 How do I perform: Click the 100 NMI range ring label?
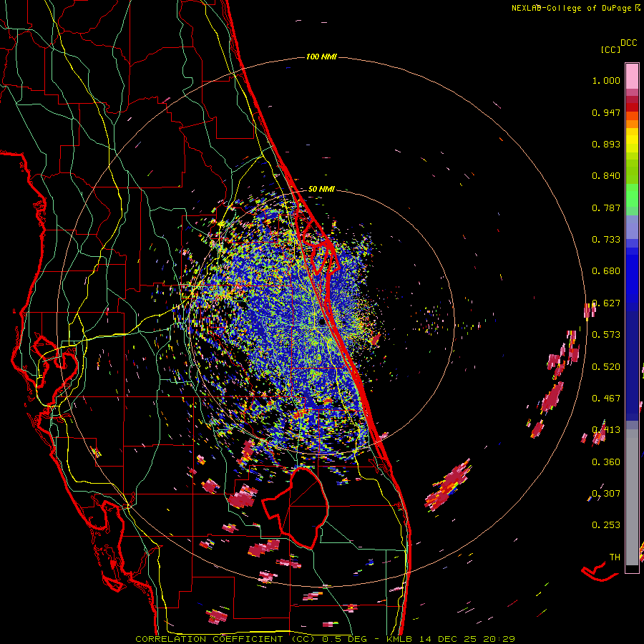(x=321, y=57)
